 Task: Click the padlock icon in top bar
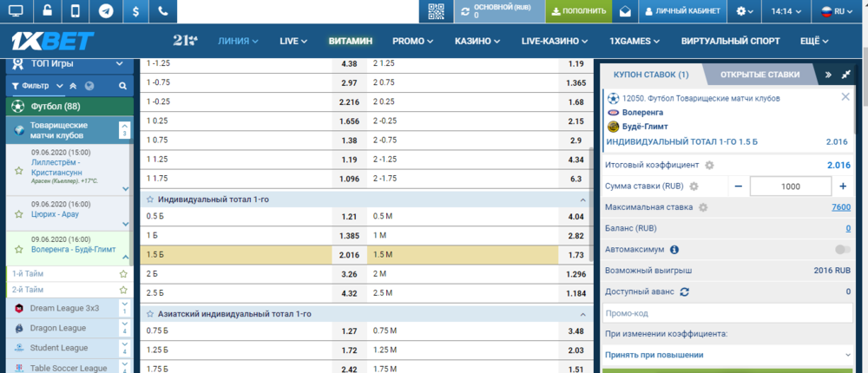48,11
